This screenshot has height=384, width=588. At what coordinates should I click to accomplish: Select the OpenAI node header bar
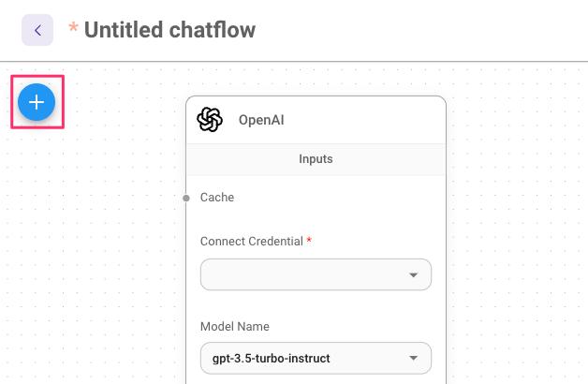(x=316, y=120)
